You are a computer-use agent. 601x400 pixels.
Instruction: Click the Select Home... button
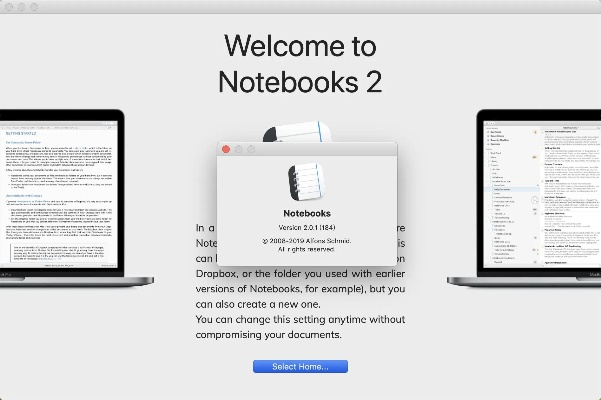(300, 367)
